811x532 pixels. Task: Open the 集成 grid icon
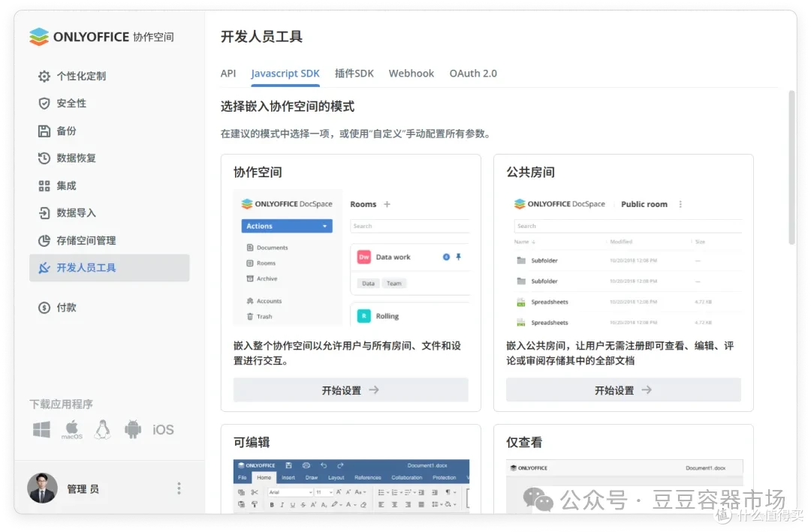(x=44, y=185)
